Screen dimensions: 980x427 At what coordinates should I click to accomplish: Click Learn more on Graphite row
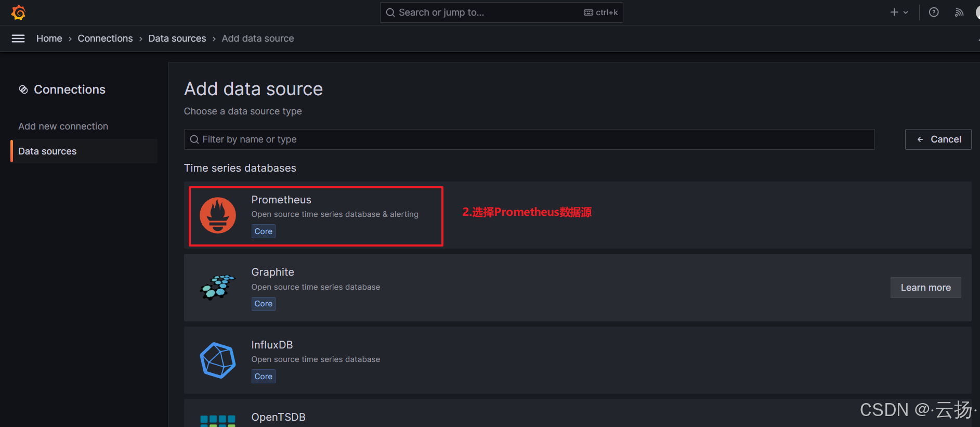click(x=925, y=288)
